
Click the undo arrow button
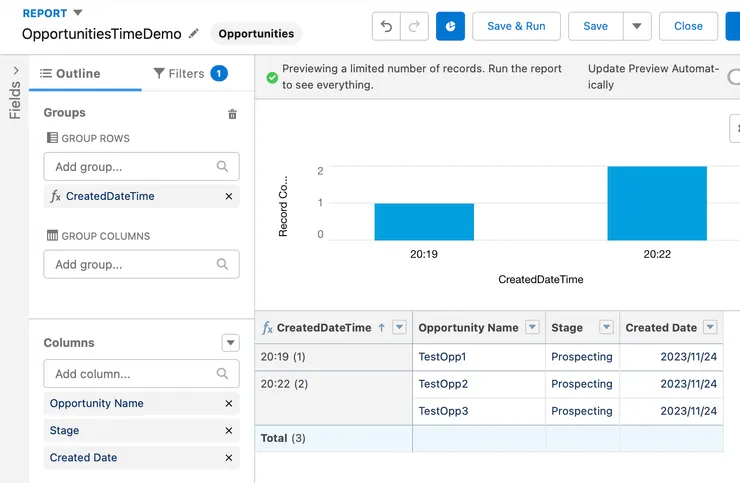pos(386,27)
